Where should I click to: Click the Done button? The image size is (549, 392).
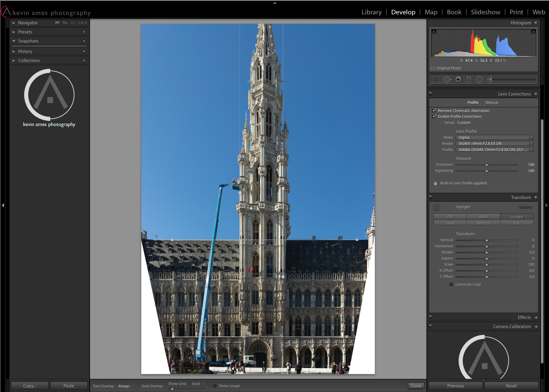pos(416,386)
